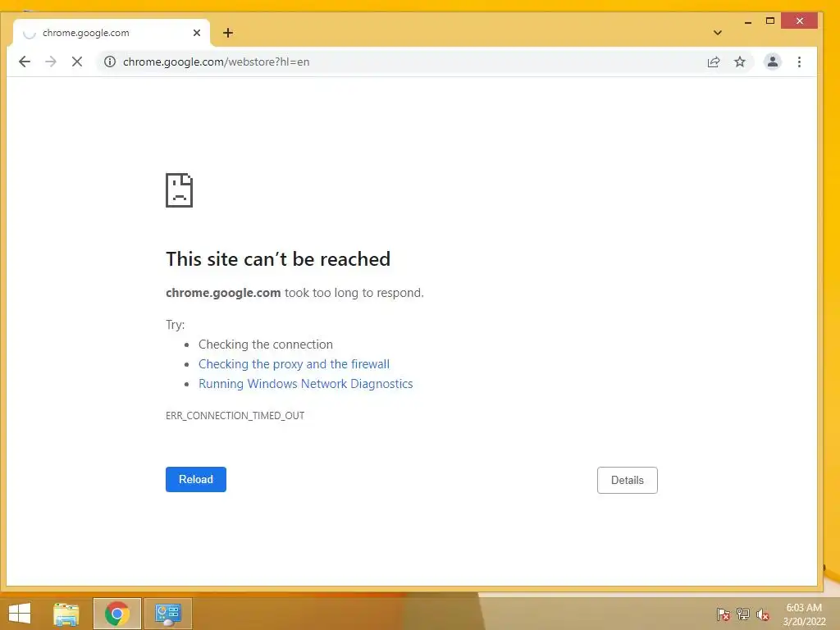840x630 pixels.
Task: Click 'Checking the connection' text
Action: click(266, 345)
